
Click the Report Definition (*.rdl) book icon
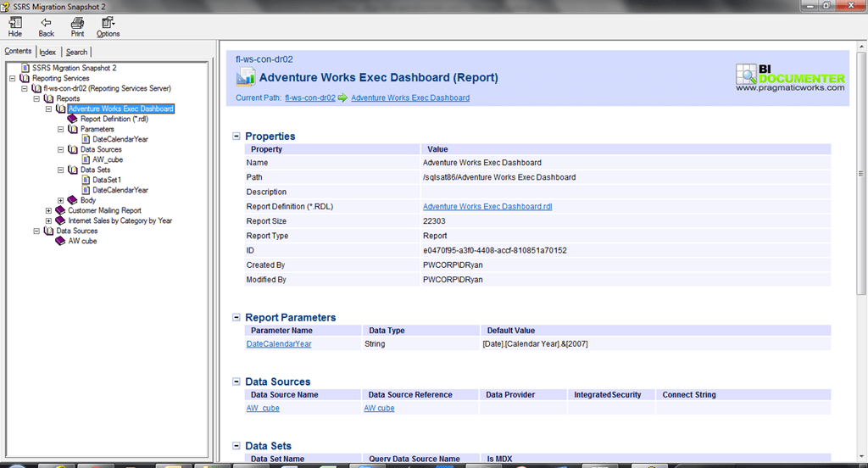[x=73, y=119]
